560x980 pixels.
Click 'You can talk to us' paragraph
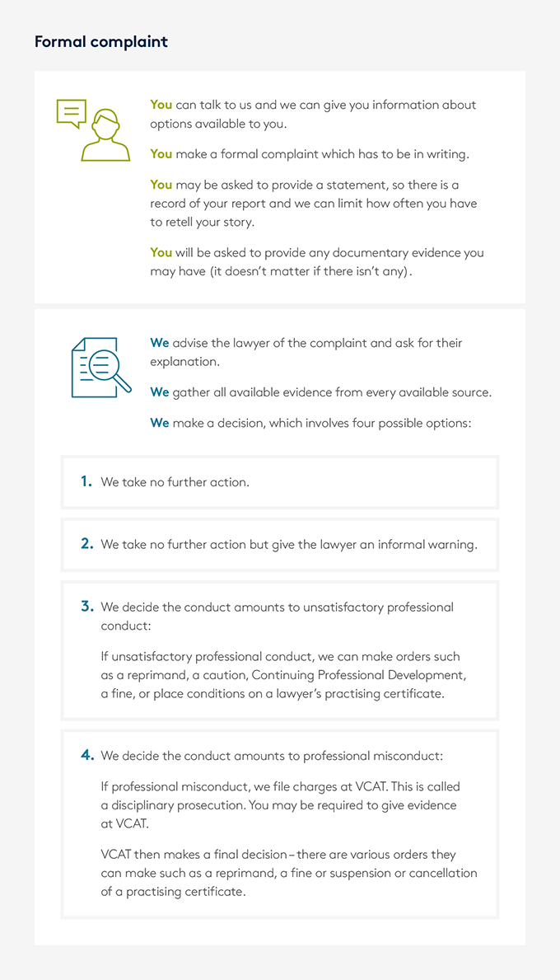pyautogui.click(x=313, y=115)
